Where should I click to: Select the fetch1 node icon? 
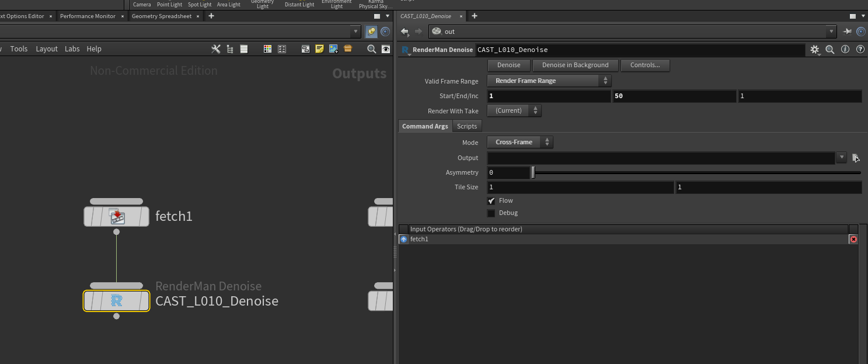click(118, 217)
